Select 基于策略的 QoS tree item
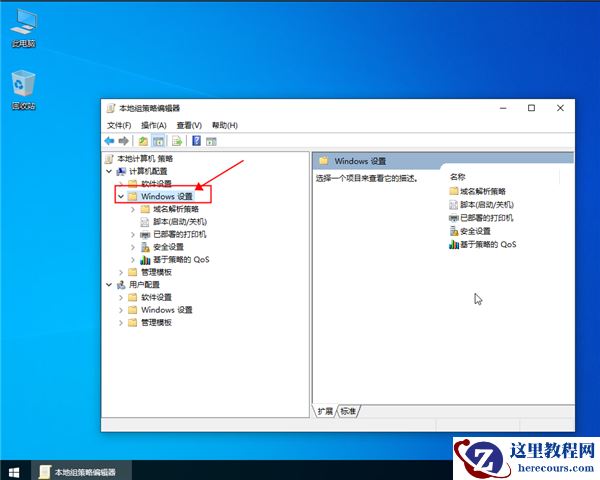 181,260
